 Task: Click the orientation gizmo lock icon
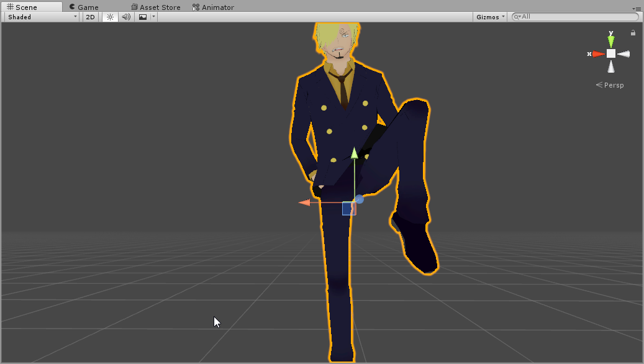(633, 32)
